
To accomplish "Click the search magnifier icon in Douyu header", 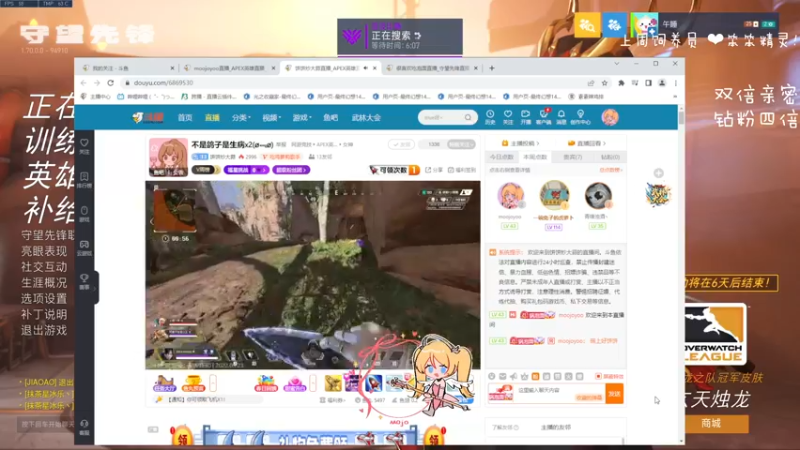I will [x=468, y=117].
